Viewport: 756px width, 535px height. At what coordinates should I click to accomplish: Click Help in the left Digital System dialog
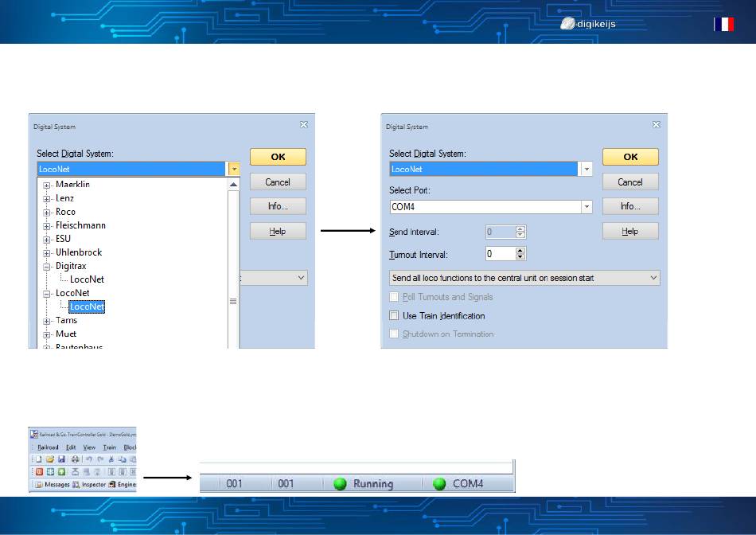point(278,231)
